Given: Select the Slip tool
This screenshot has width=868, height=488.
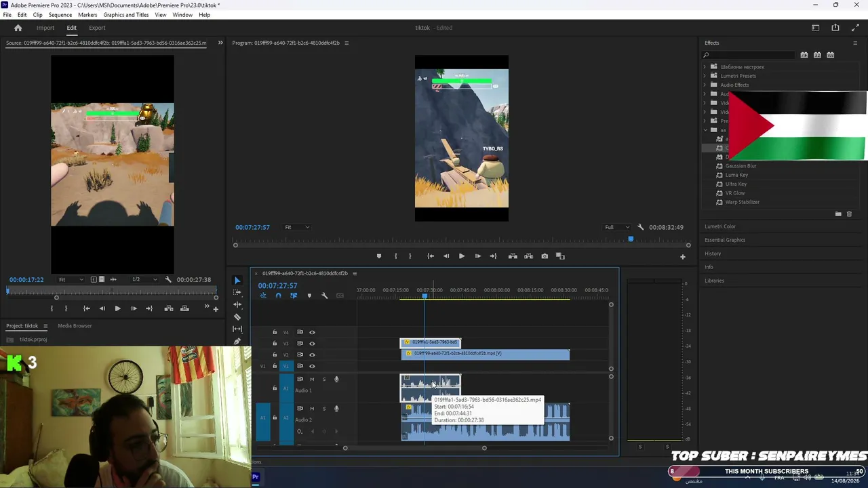Looking at the screenshot, I should (237, 329).
